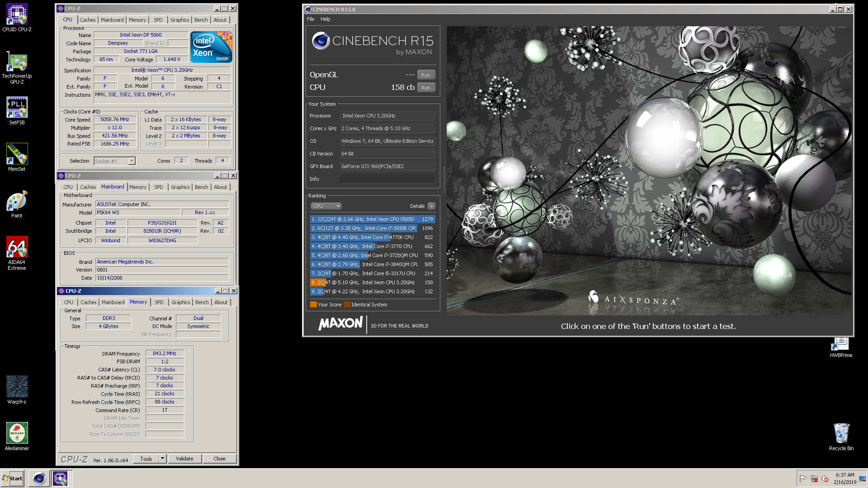Click the Your Score orange swatch

point(313,305)
